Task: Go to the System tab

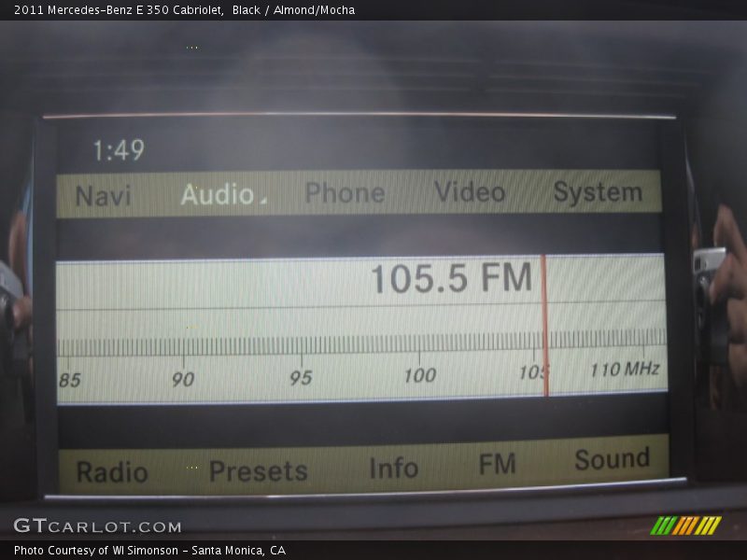Action: point(598,192)
